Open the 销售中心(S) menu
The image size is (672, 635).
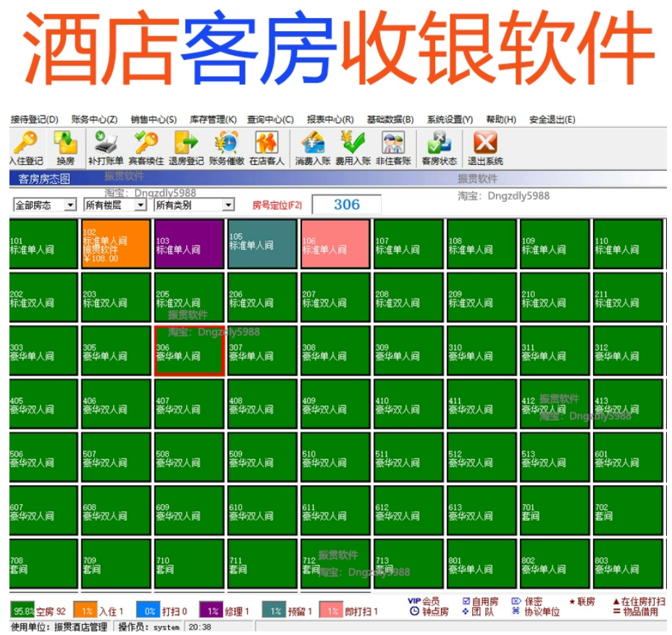(154, 119)
